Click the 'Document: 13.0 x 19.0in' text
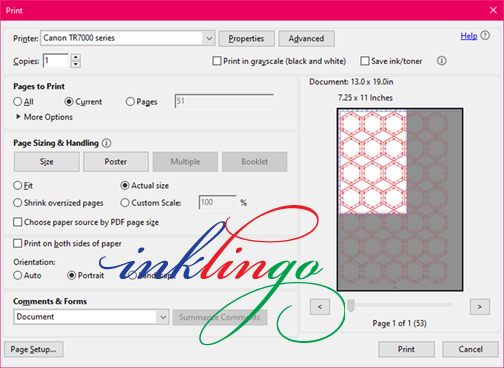 click(351, 82)
